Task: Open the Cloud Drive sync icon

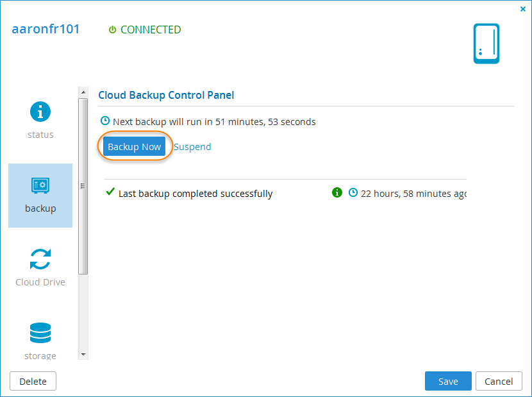Action: coord(40,259)
